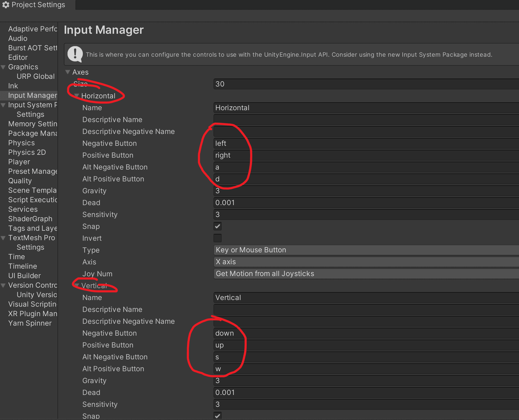Expand the Graphics category arrow in sidebar
The width and height of the screenshot is (519, 420).
(x=3, y=67)
